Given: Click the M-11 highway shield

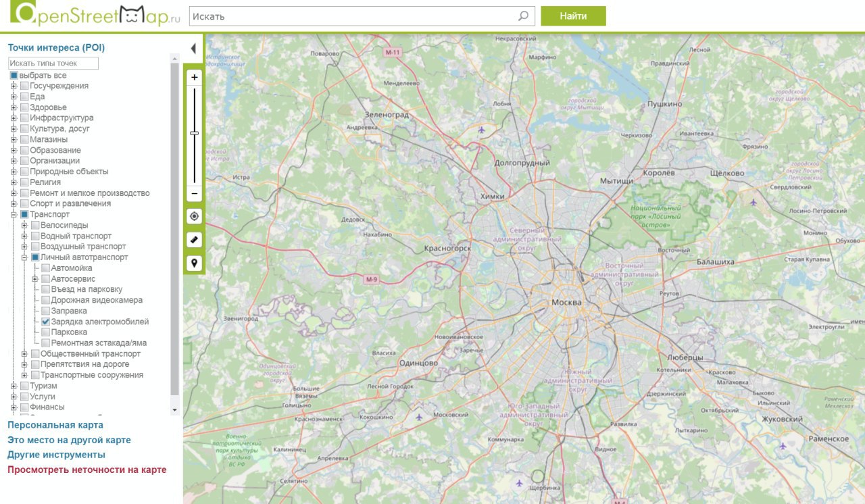Looking at the screenshot, I should pos(393,52).
